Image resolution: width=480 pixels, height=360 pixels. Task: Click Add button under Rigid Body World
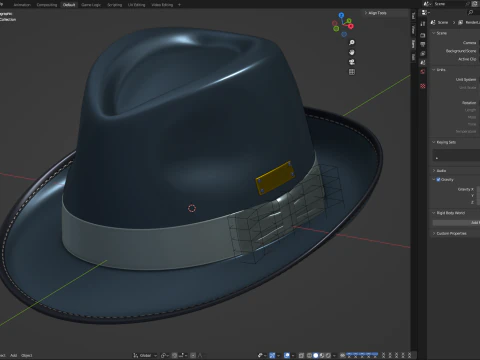pos(456,223)
